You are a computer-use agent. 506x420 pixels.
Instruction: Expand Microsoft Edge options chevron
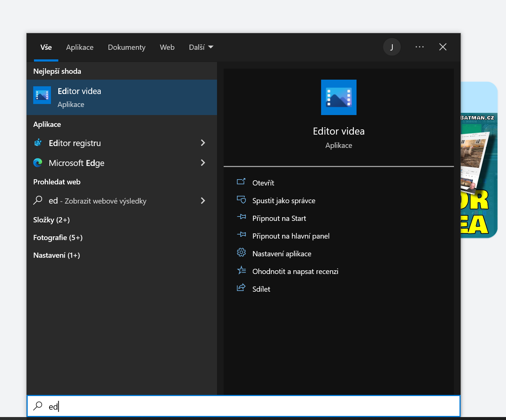click(203, 163)
